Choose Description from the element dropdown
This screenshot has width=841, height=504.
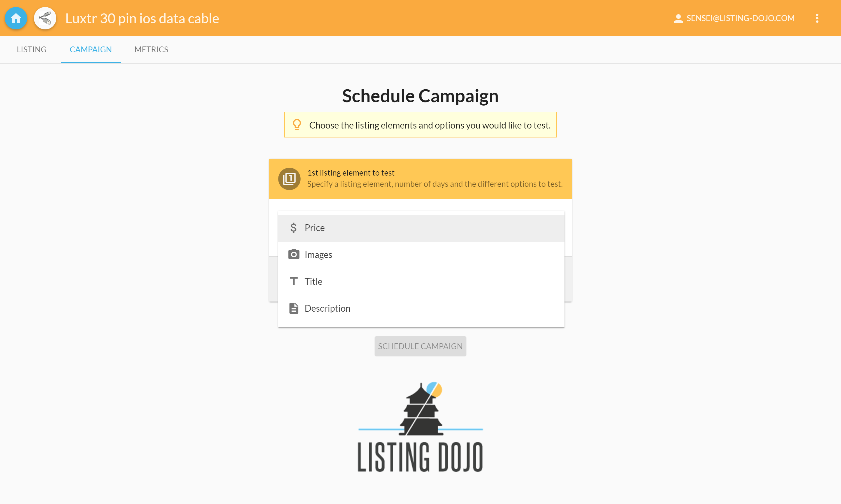421,308
